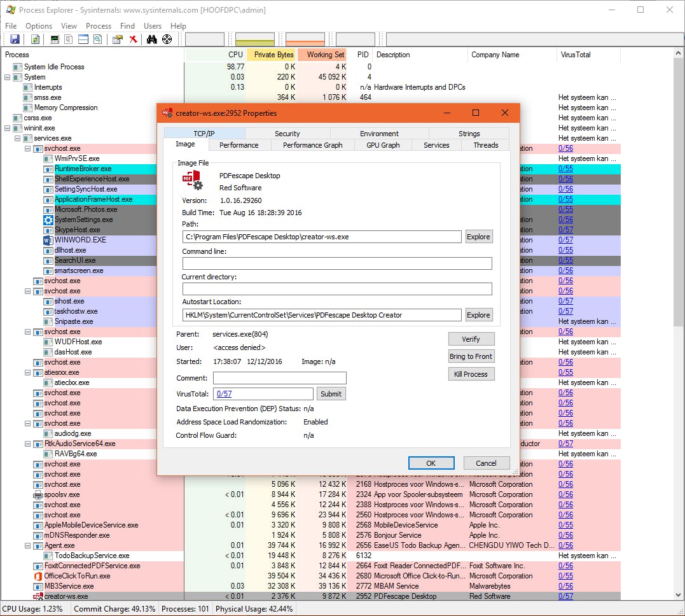Screen dimensions: 685x616
Task: Click the crosshair Find Window's Process icon
Action: coord(167,39)
